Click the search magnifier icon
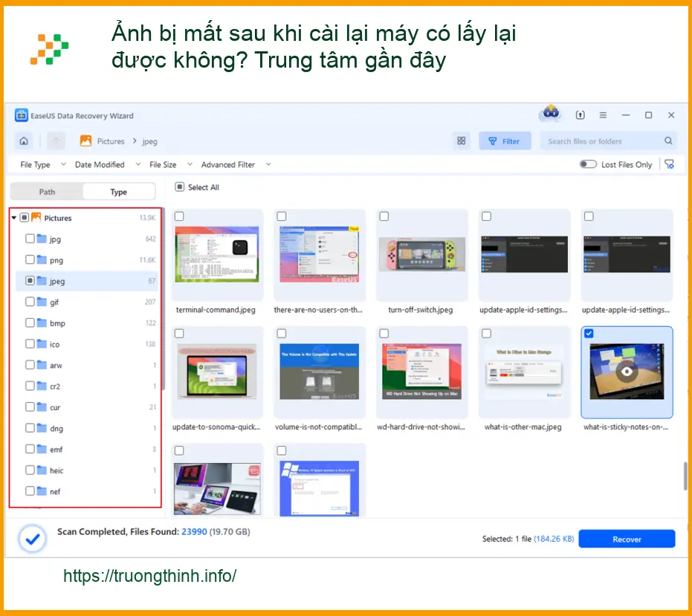Image resolution: width=692 pixels, height=616 pixels. (x=668, y=140)
